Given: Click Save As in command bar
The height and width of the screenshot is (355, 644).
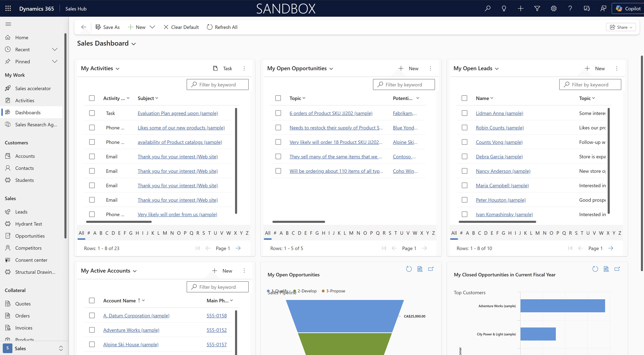Looking at the screenshot, I should point(108,27).
